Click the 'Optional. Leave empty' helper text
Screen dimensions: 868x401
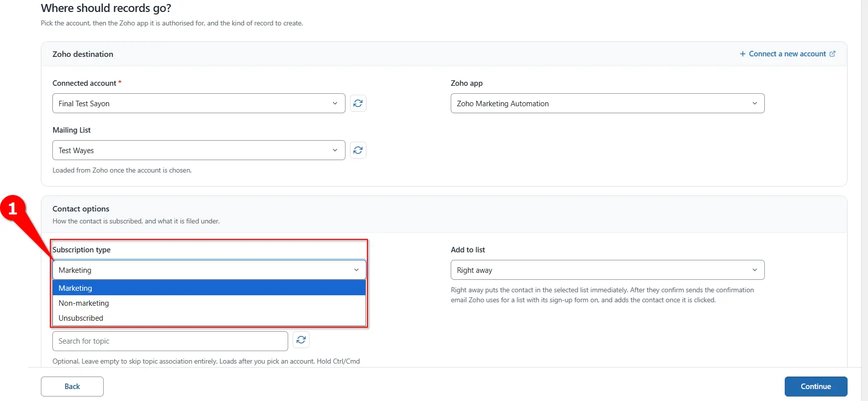coord(206,361)
